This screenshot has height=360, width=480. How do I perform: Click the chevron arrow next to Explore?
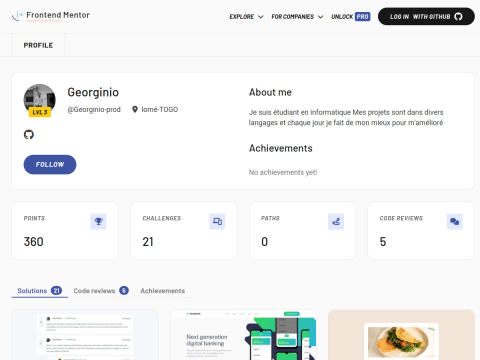261,17
